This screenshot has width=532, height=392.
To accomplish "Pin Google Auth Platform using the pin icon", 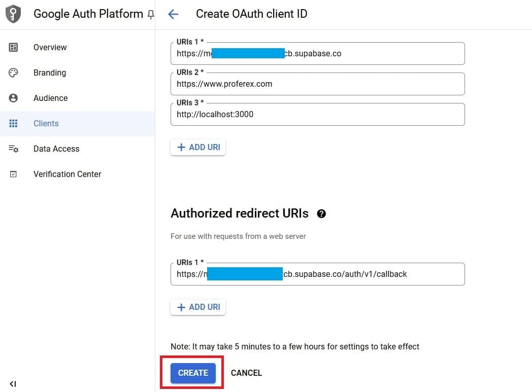I will pos(150,15).
